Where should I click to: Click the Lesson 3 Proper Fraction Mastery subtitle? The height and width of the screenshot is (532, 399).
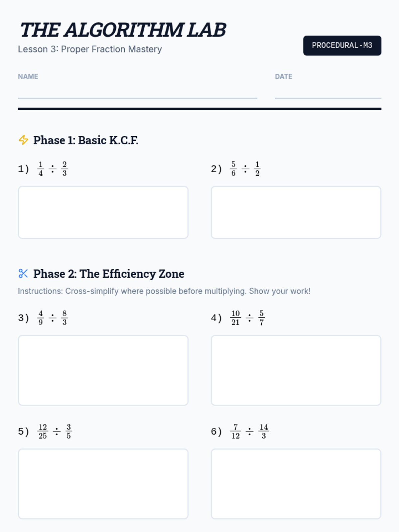pos(90,49)
